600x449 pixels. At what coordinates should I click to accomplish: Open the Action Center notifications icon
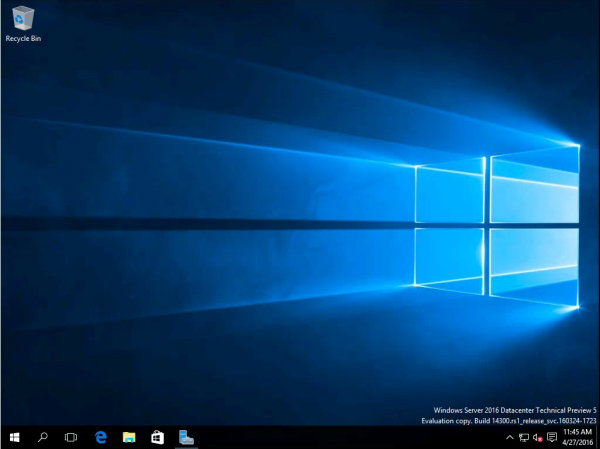[x=552, y=437]
